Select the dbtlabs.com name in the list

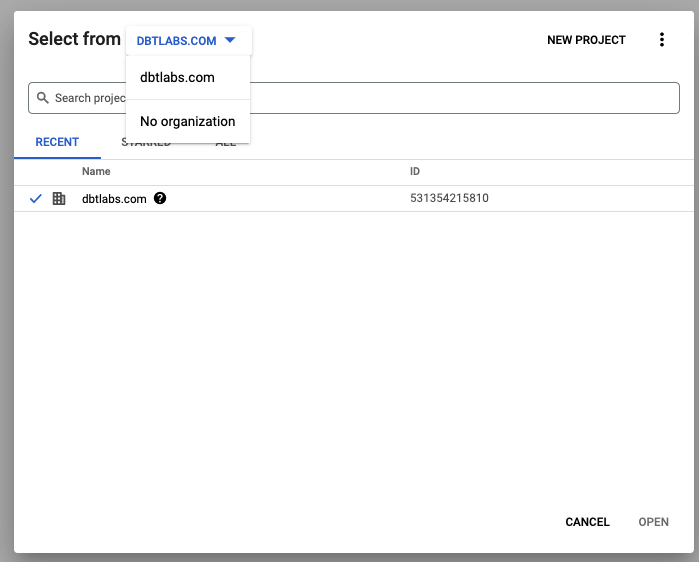click(114, 199)
